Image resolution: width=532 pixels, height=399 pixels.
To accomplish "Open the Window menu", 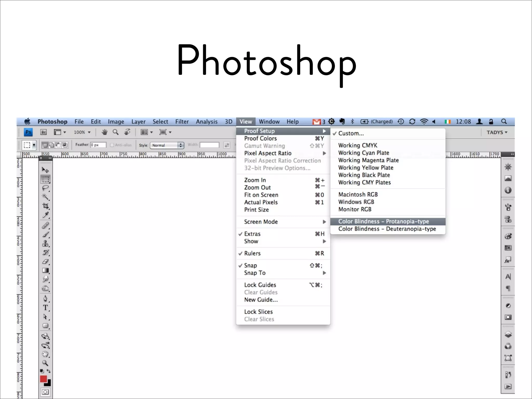I will [x=269, y=122].
